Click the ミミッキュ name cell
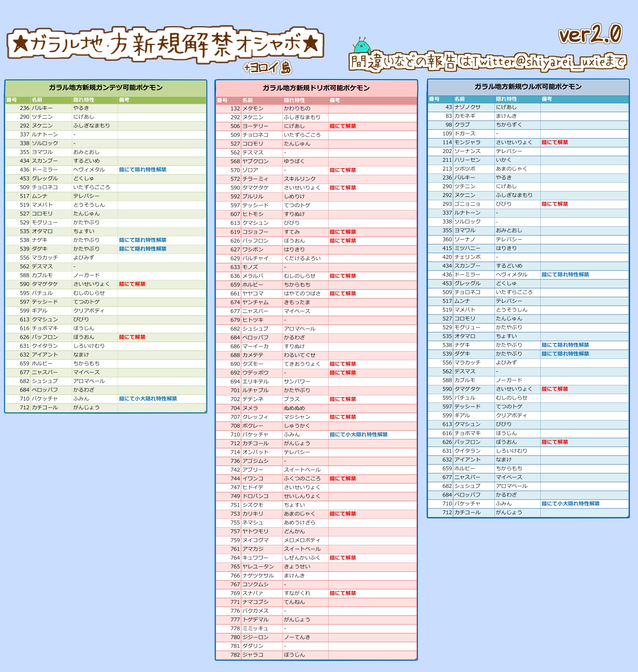638x672 pixels. point(256,628)
